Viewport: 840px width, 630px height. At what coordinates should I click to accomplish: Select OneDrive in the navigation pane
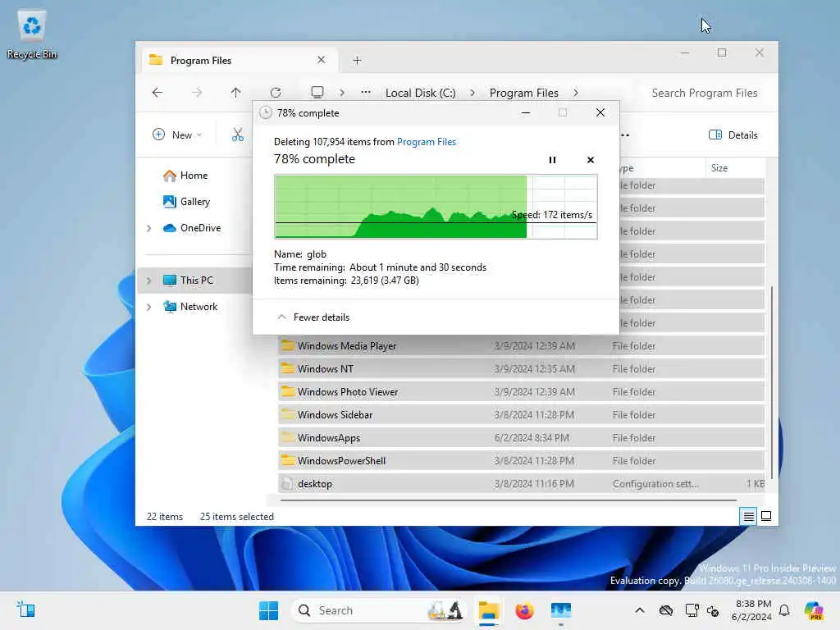(192, 228)
